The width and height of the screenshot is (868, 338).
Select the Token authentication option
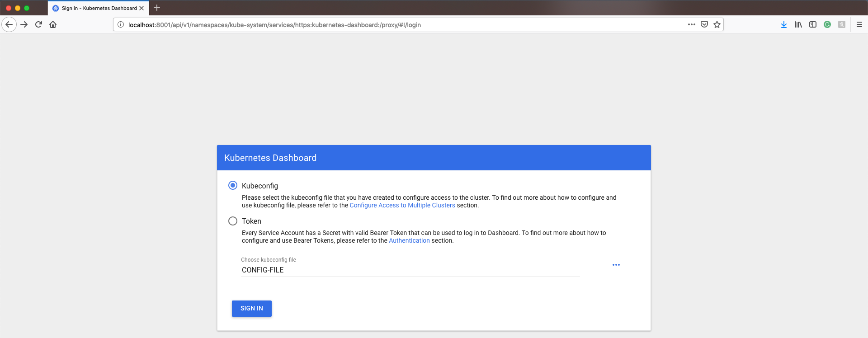pos(233,221)
